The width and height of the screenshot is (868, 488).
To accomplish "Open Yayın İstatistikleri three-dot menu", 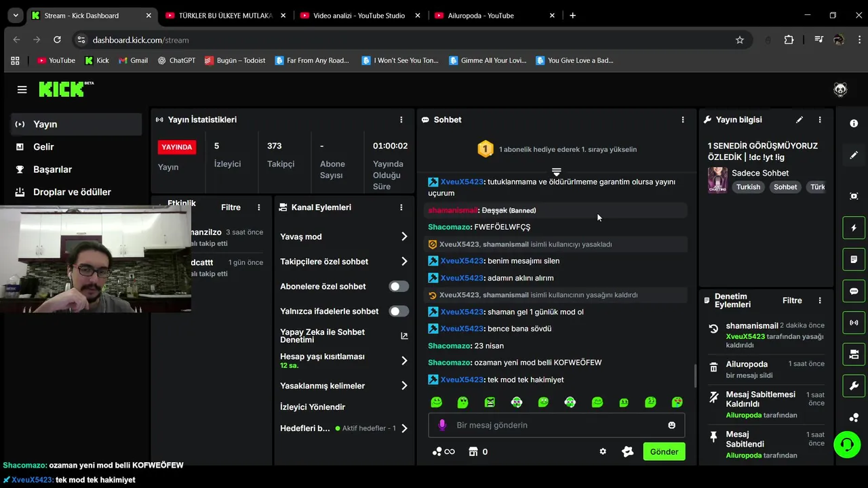I will pyautogui.click(x=401, y=120).
